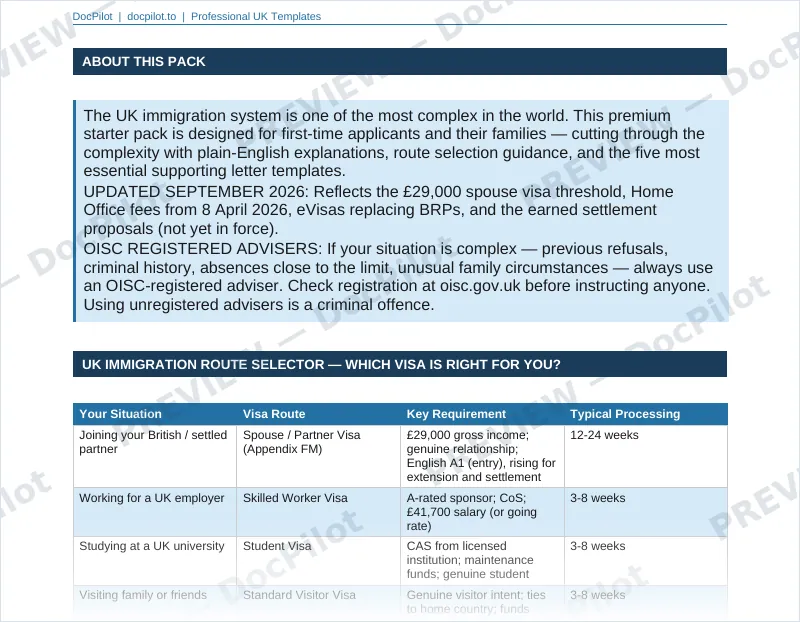Click the docpilot.to header link text
The image size is (800, 622).
pos(152,16)
